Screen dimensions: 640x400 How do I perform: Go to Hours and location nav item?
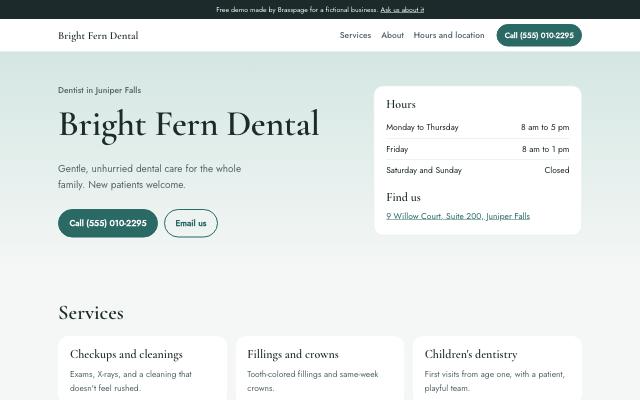point(449,35)
